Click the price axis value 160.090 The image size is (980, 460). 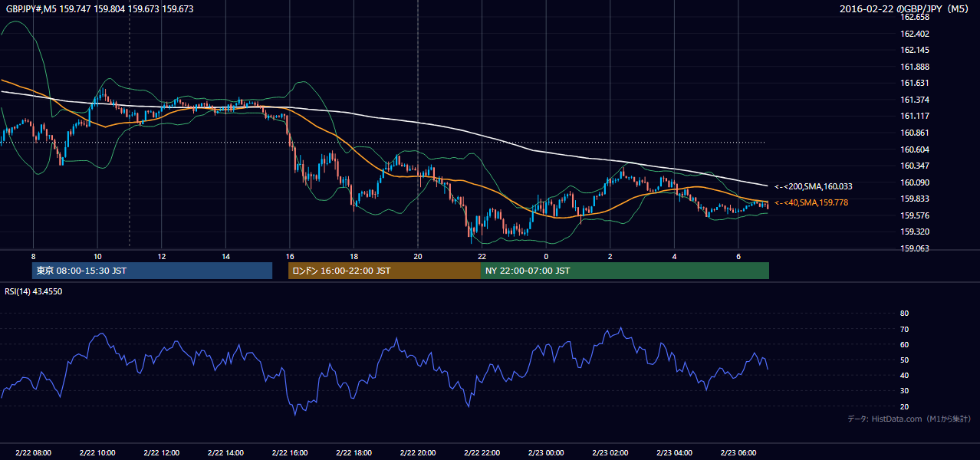pyautogui.click(x=914, y=182)
